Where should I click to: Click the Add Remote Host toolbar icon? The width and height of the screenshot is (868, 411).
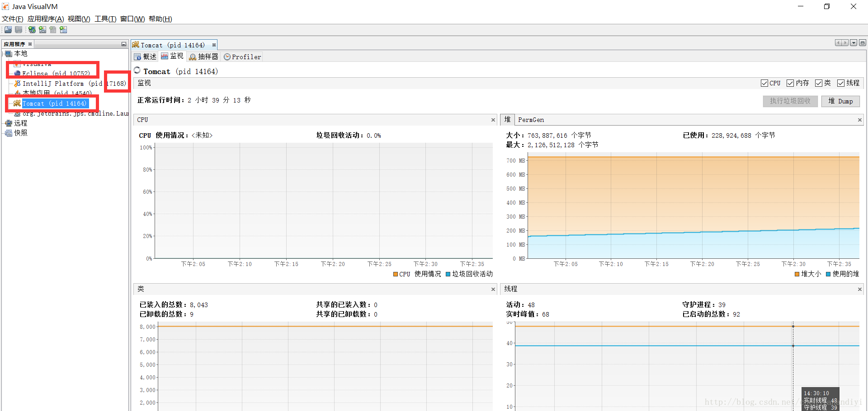32,30
